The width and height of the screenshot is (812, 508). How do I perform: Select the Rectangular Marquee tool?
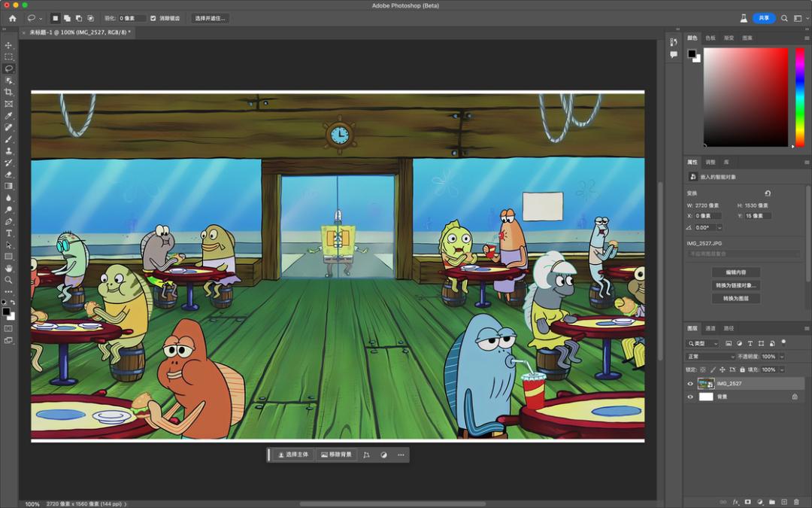click(x=9, y=57)
